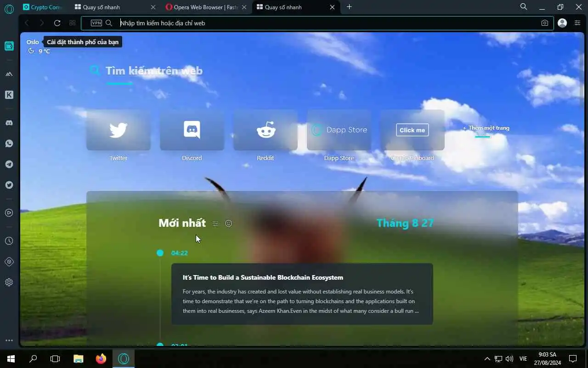Close the Opera Web Browser tab
The image size is (588, 368).
(x=244, y=7)
